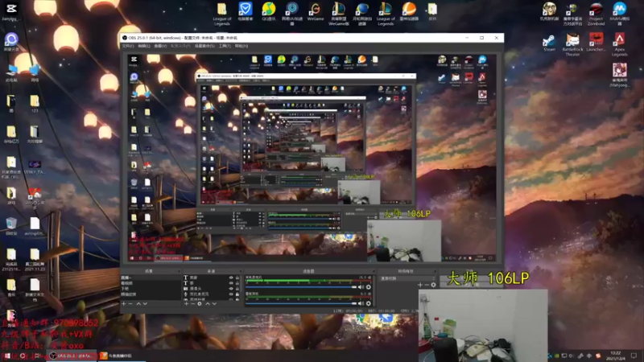This screenshot has width=644, height=362.
Task: Toggle the lock on the microphone source
Action: click(x=237, y=294)
